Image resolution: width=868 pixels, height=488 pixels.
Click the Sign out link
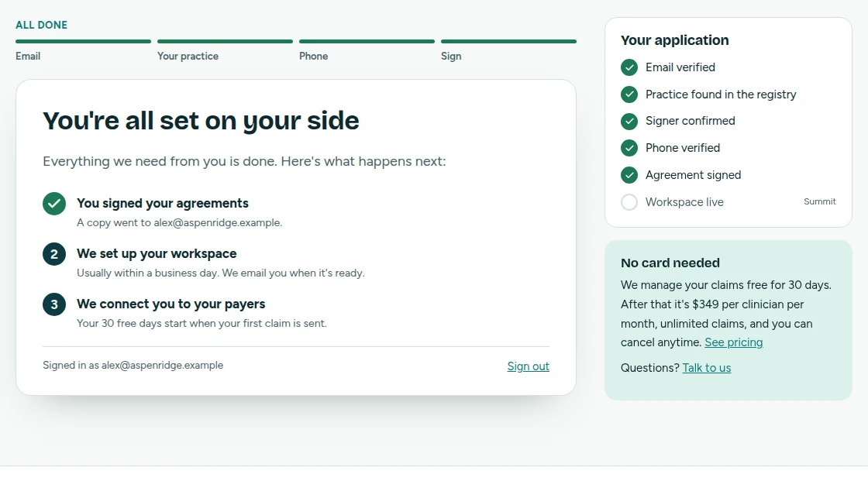(528, 366)
